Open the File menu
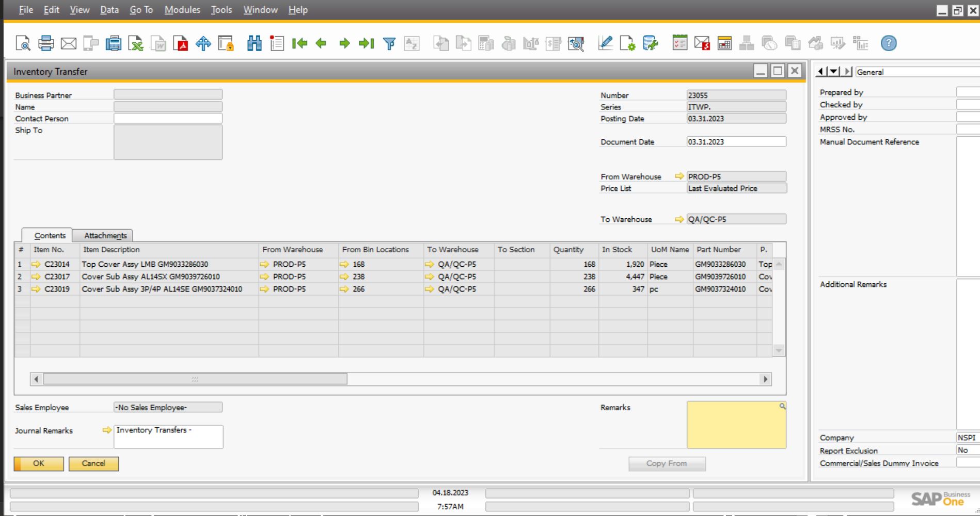980x516 pixels. pos(26,10)
